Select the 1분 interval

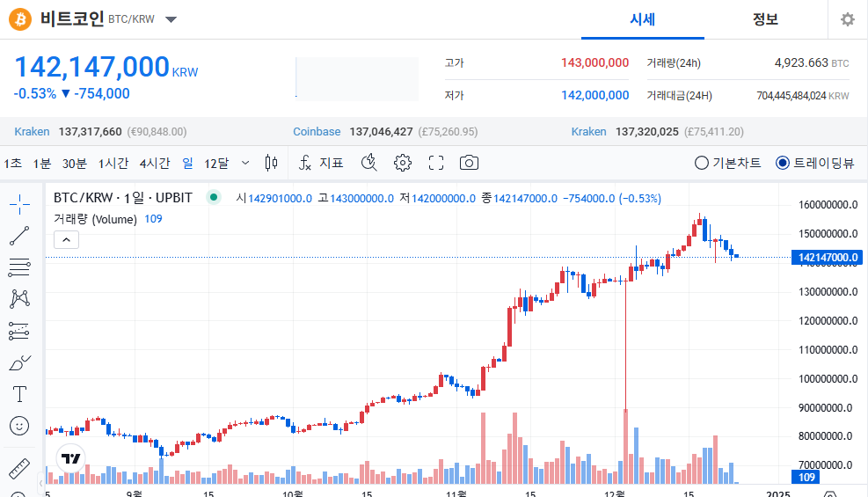42,164
